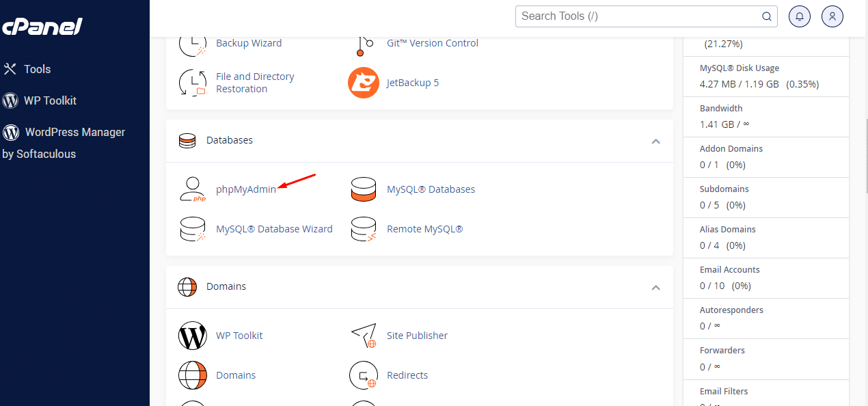Open the Git Version Control icon
The image size is (868, 406).
pyautogui.click(x=364, y=44)
